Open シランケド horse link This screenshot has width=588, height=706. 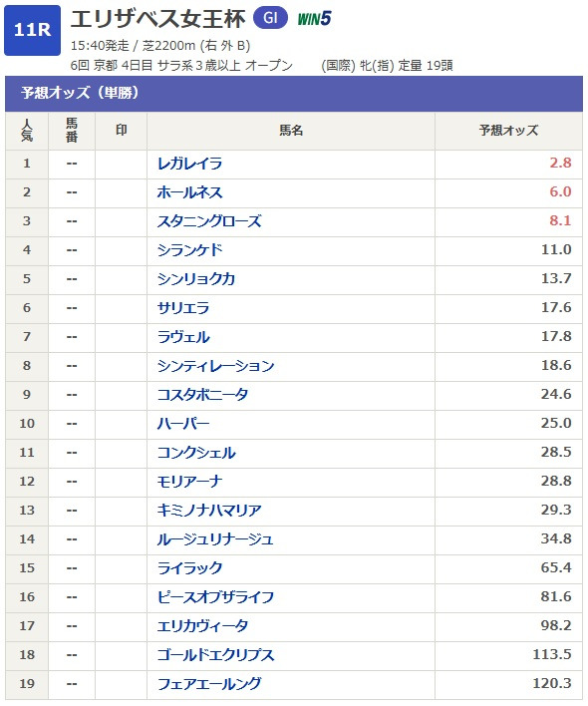pos(189,250)
